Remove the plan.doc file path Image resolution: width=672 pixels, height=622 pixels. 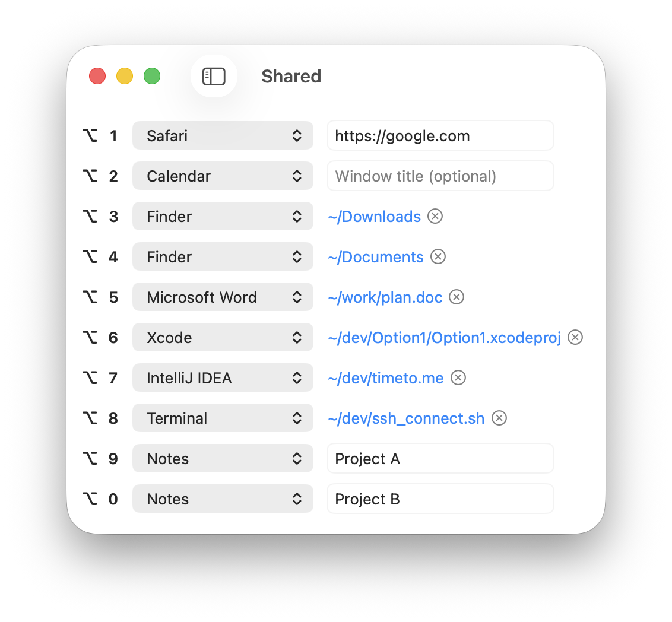(x=457, y=297)
